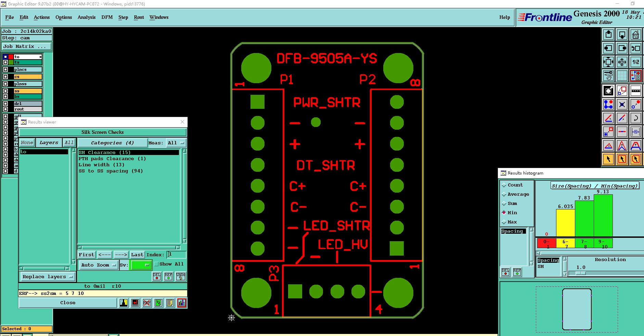Click the Home view icon
This screenshot has height=336, width=644.
635,35
